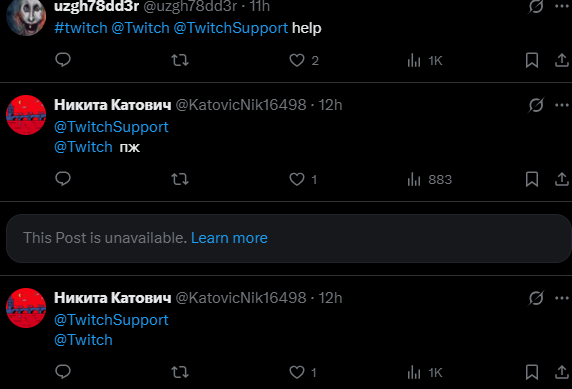Share the last post at the bottom
Image resolution: width=572 pixels, height=389 pixels.
click(x=562, y=372)
